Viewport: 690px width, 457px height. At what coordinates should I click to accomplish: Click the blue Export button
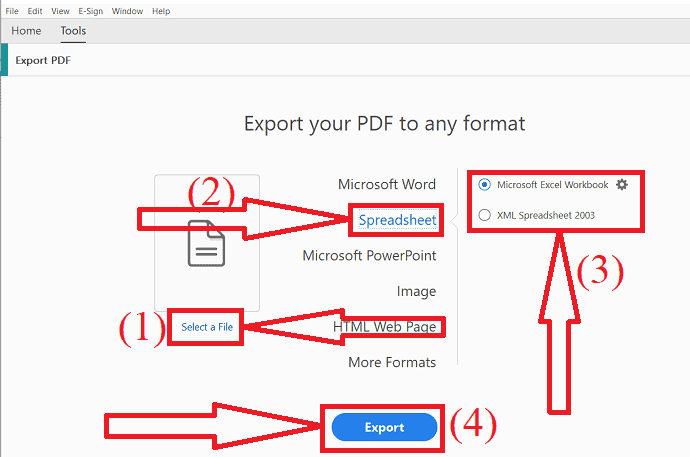(x=384, y=427)
